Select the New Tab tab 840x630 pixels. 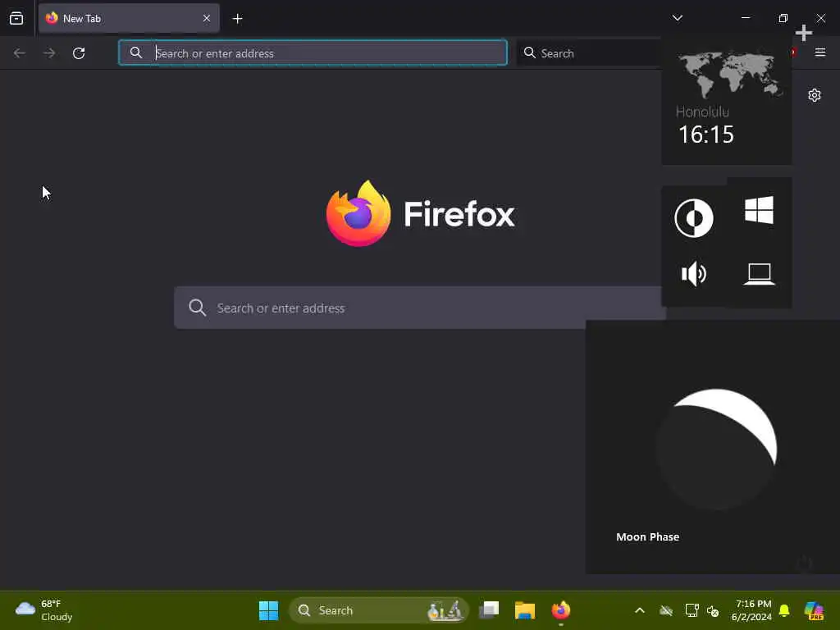(x=129, y=18)
